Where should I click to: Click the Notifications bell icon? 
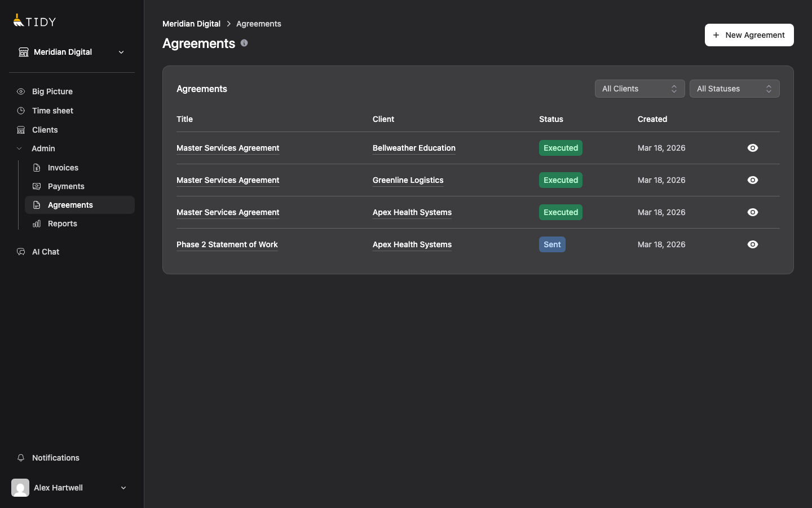point(21,458)
